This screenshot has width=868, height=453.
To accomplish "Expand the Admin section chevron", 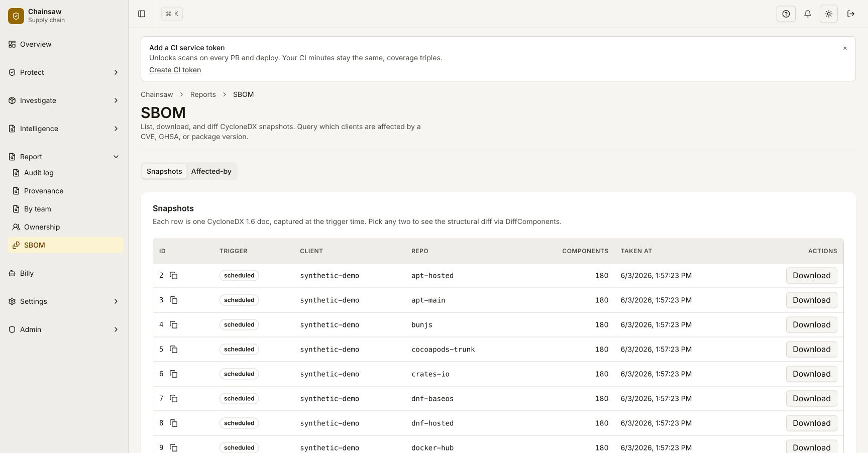I will [116, 329].
